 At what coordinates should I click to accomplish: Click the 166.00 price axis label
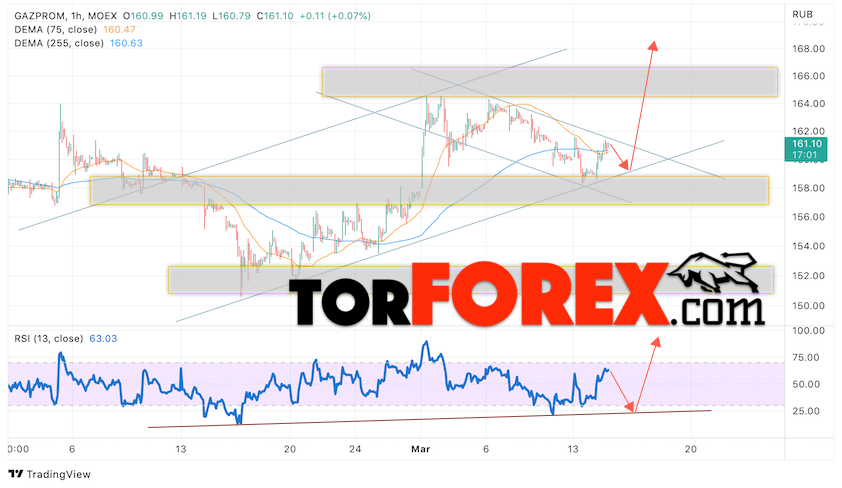808,76
